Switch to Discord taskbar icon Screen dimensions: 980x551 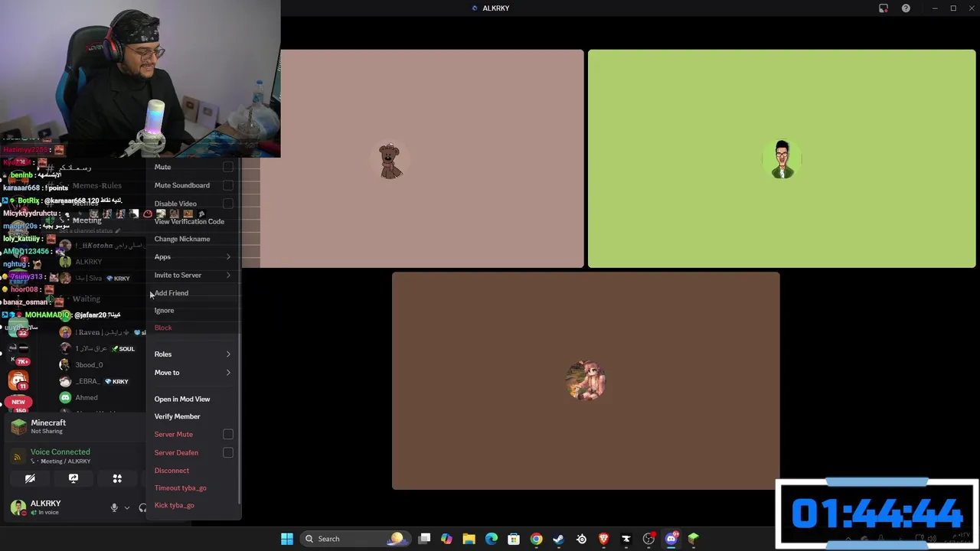point(671,539)
